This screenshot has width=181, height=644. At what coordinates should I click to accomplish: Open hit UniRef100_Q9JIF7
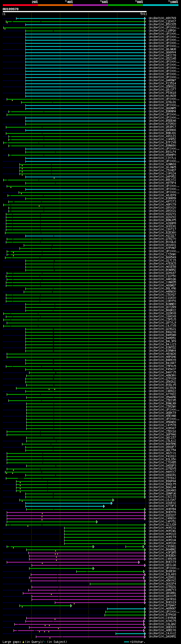[162, 90]
